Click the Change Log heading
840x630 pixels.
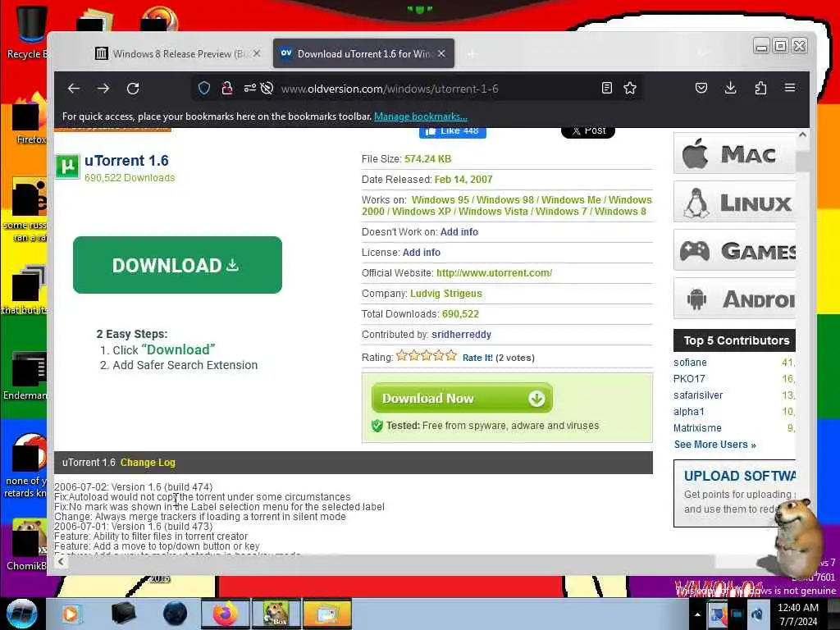[148, 463]
